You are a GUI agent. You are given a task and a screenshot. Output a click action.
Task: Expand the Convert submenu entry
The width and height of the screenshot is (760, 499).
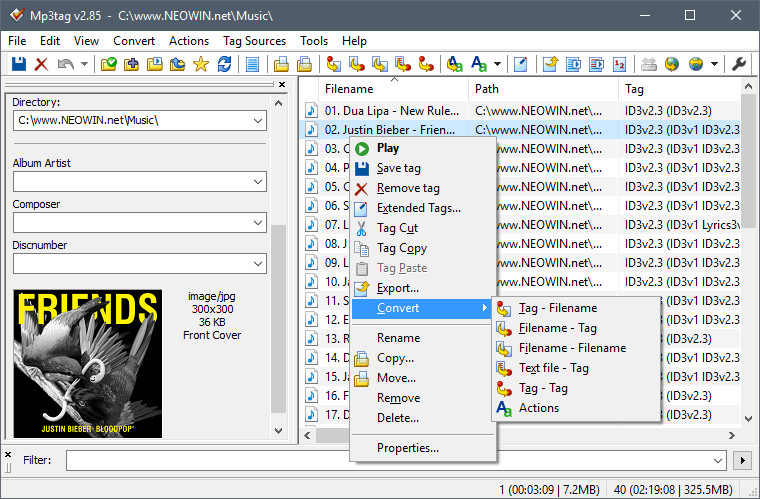pos(423,308)
